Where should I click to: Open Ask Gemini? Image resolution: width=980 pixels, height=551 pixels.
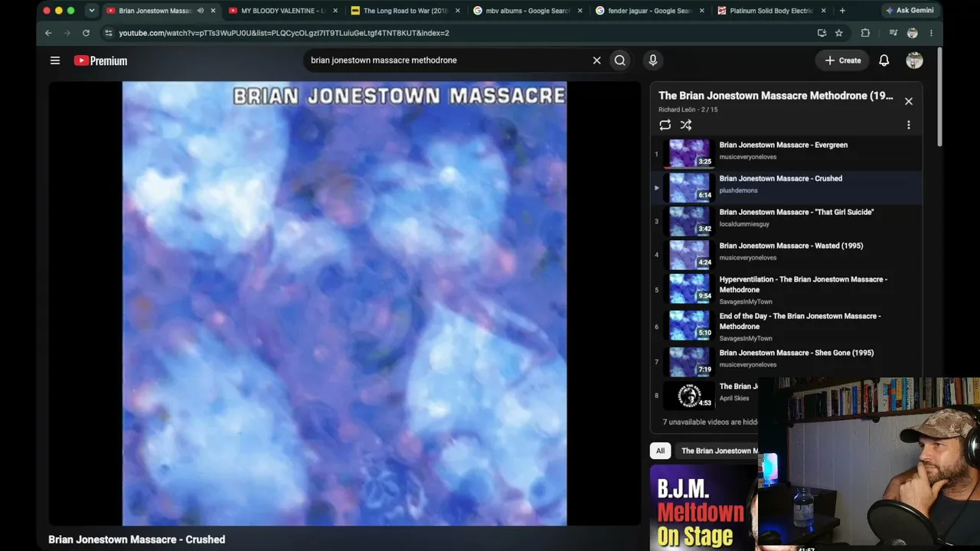click(910, 11)
